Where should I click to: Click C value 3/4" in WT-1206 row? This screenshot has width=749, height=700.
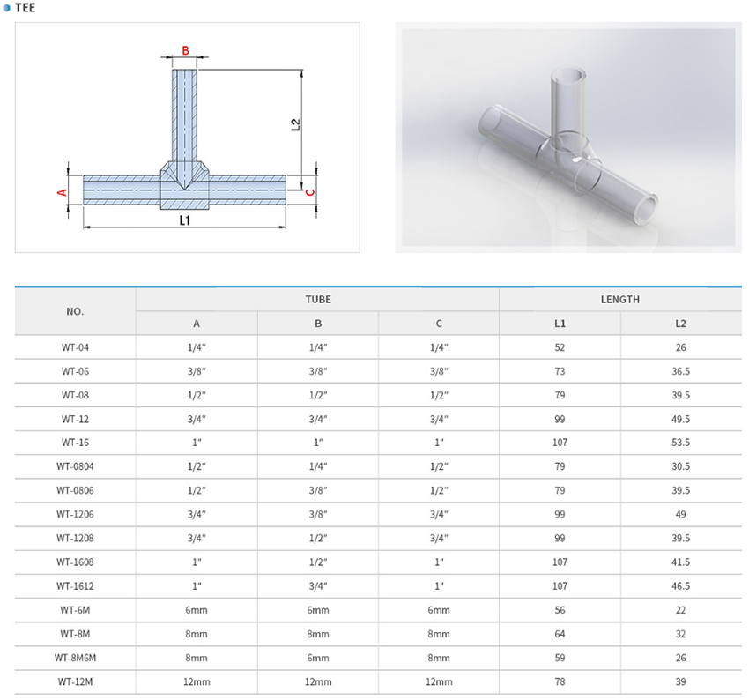439,514
